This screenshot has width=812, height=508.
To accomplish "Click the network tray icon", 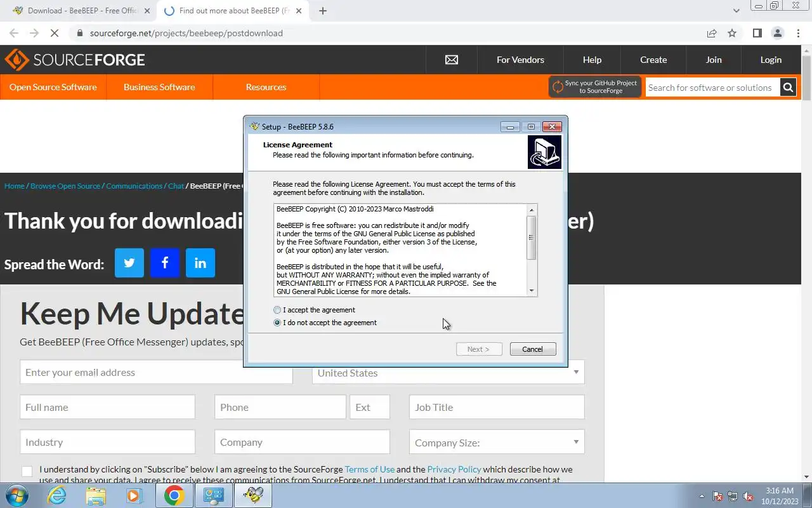I will pos(733,496).
